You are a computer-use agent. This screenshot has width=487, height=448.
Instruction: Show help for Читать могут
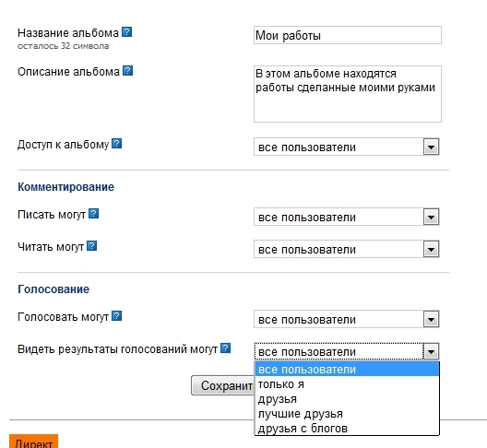(x=91, y=246)
